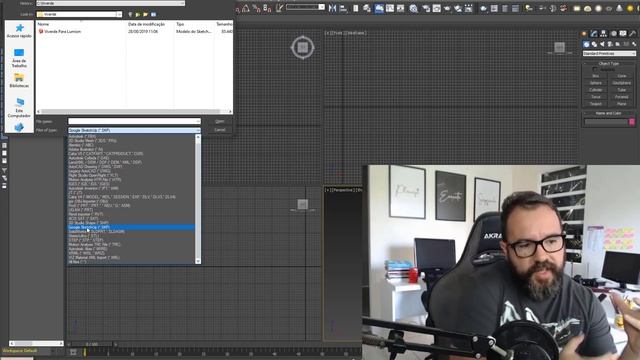Choose Google SketchUp (*.SKP) in type list

[131, 227]
